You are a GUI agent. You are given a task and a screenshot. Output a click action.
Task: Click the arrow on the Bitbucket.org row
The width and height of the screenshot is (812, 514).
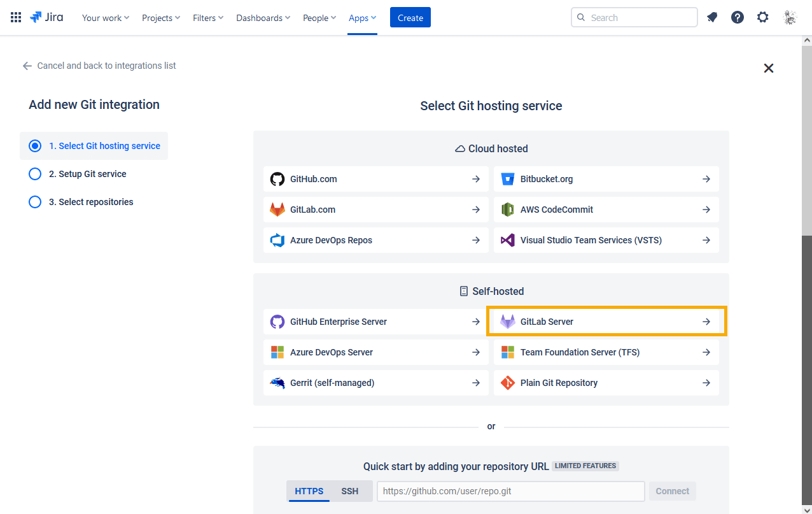click(x=706, y=179)
